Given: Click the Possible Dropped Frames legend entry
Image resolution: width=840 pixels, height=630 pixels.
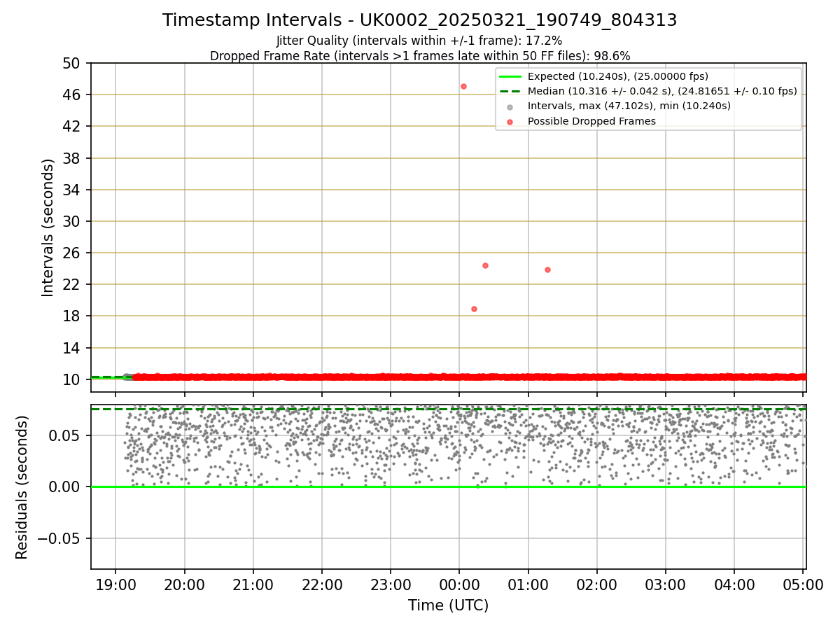Looking at the screenshot, I should [591, 121].
